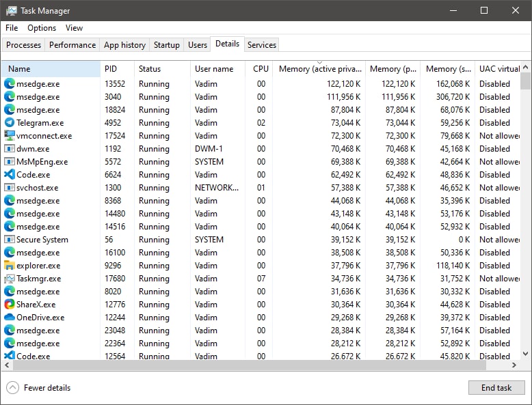Viewport: 532px width, 405px height.
Task: Switch to the Services tab
Action: (262, 45)
